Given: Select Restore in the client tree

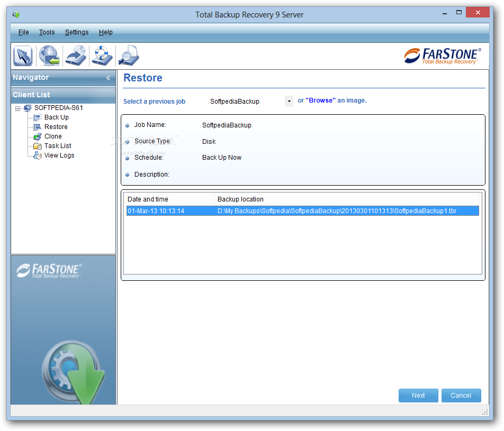Looking at the screenshot, I should (56, 127).
